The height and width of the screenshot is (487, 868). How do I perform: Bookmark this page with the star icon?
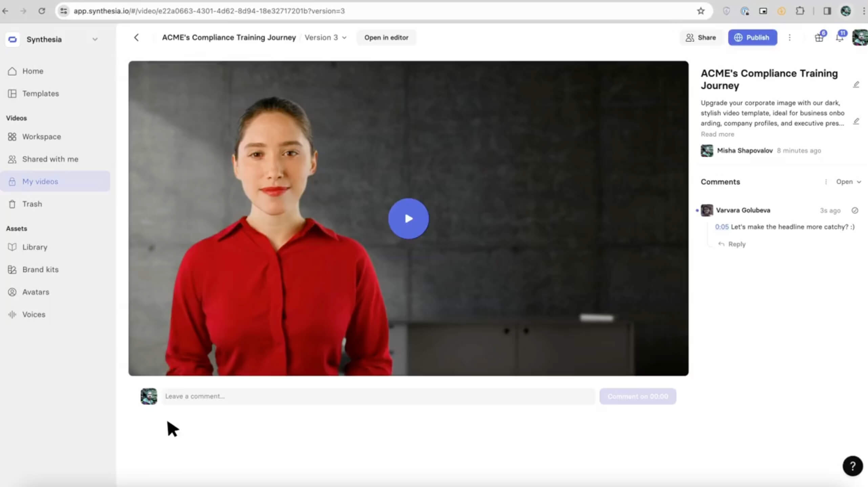701,11
